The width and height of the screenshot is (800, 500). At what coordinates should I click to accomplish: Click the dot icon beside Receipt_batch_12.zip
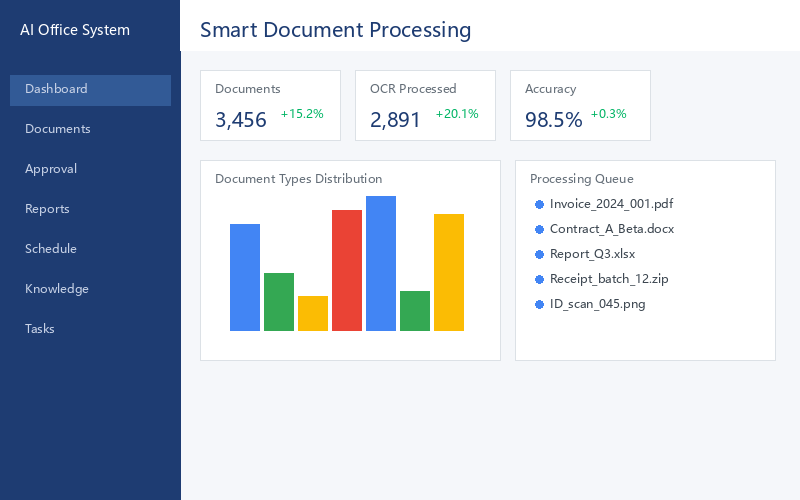[x=539, y=280]
